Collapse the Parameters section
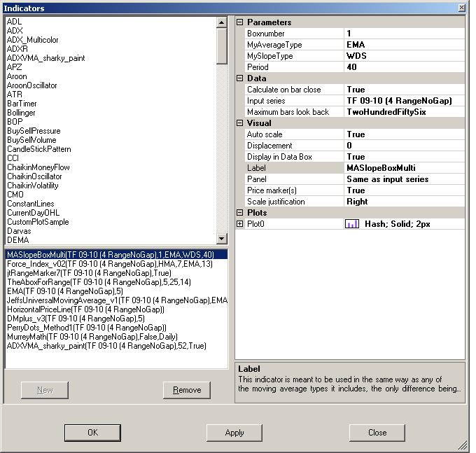This screenshot has height=453, width=476. coord(240,22)
